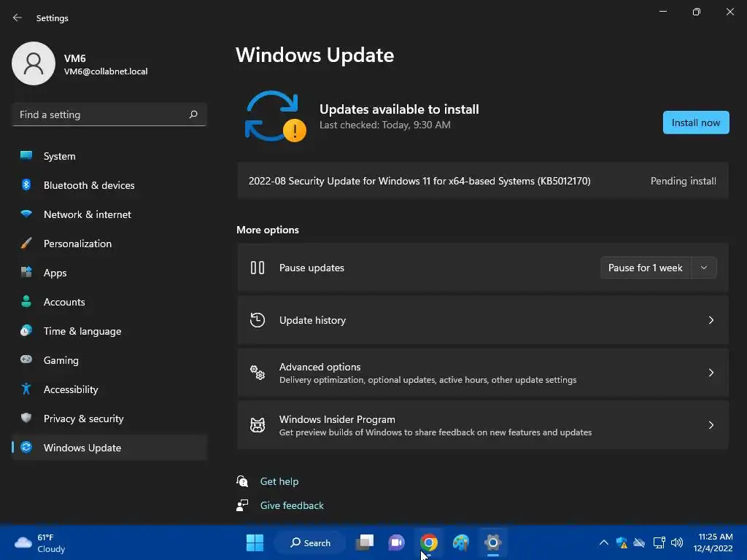
Task: Click the Time & language clock icon
Action: [x=26, y=330]
